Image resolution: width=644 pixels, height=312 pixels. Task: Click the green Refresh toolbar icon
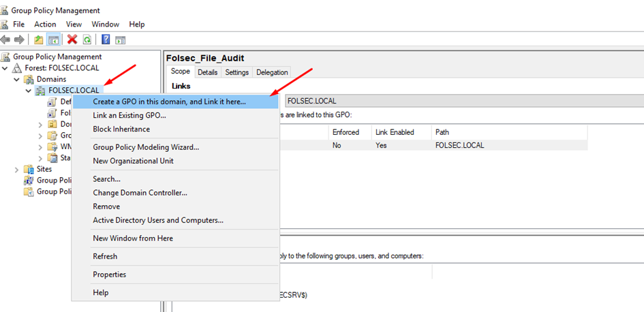pyautogui.click(x=87, y=40)
